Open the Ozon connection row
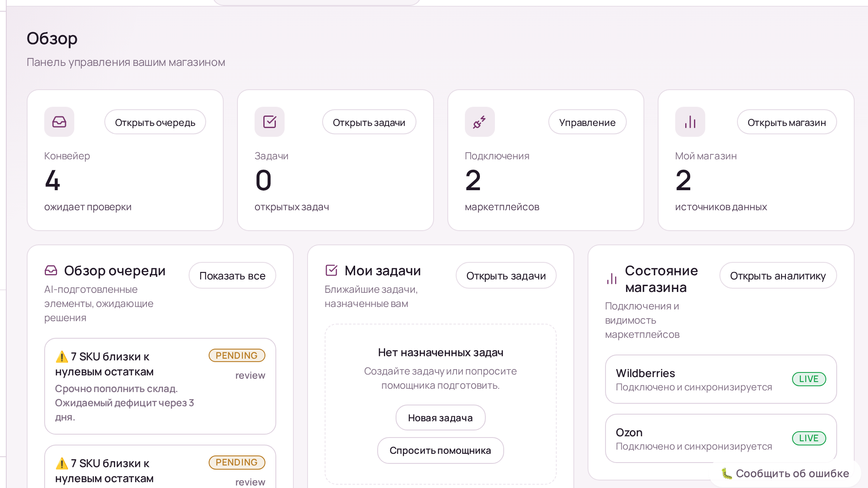 (721, 438)
